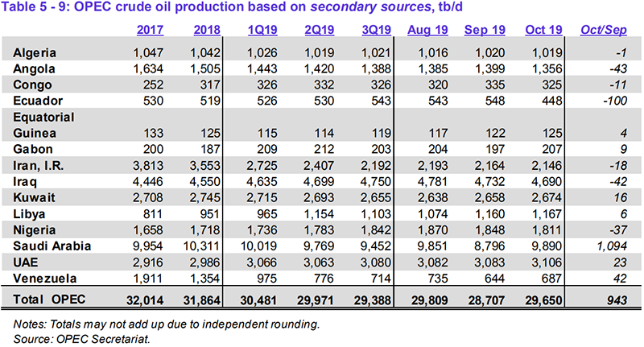Click the Nigeria row label
The image size is (644, 347).
click(34, 230)
